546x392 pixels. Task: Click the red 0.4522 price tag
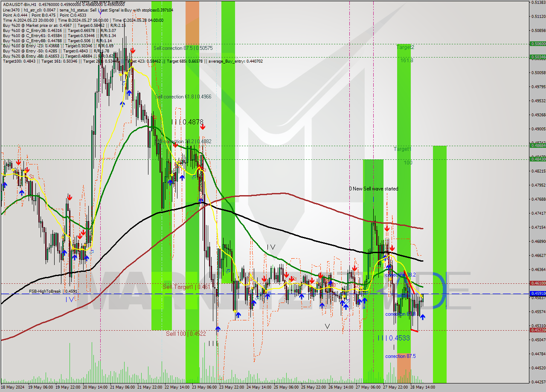tap(537, 330)
